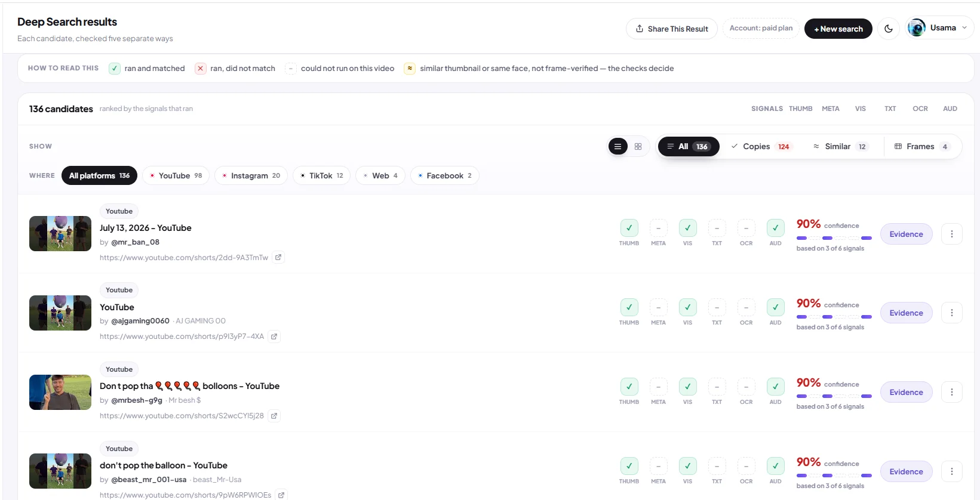The width and height of the screenshot is (980, 500).
Task: Open youtube.com/shorts/2dd-9A3TmTw link
Action: point(184,258)
